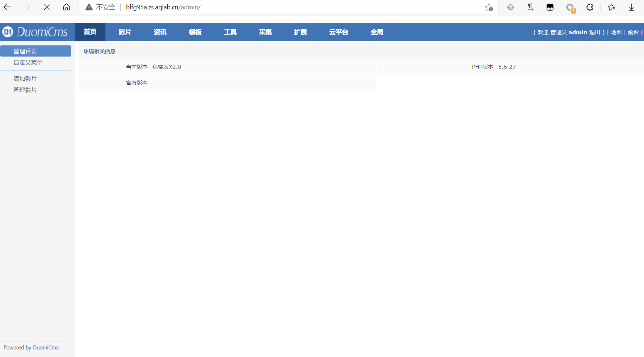Click the profile icon with orange badge
Image resolution: width=644 pixels, height=357 pixels.
tap(570, 7)
